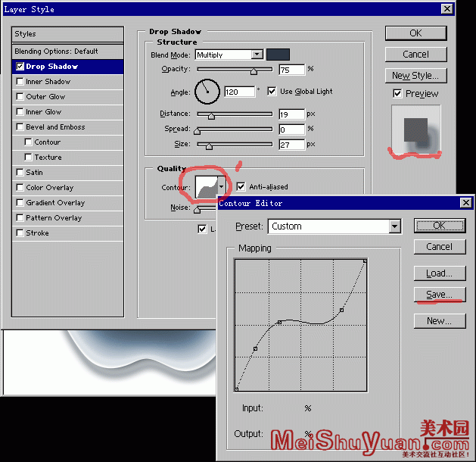
Task: Click the Opacity slider handle
Action: point(254,70)
